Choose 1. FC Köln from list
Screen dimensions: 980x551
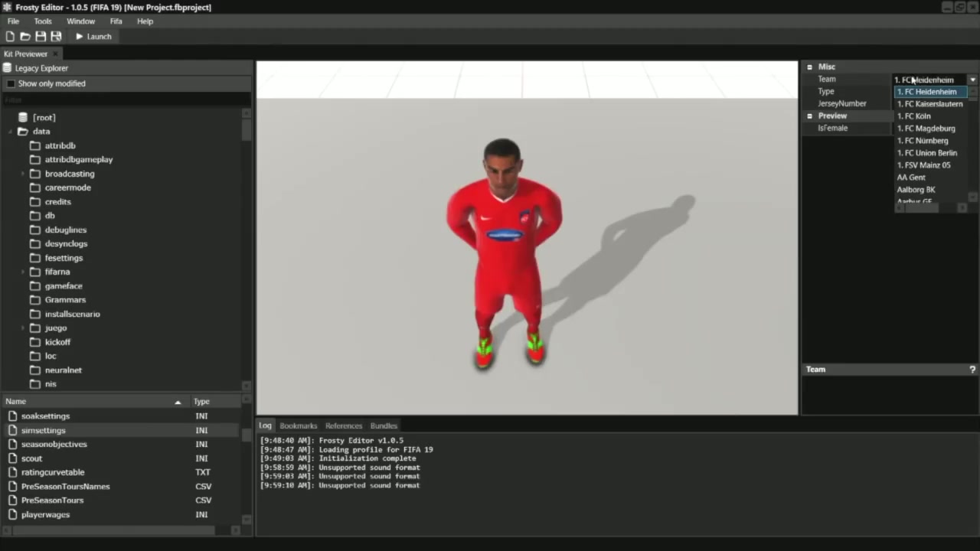pyautogui.click(x=913, y=116)
